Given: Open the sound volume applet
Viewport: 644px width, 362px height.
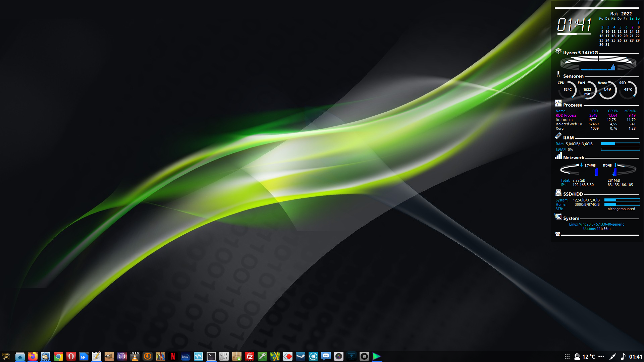Looking at the screenshot, I should (623, 356).
